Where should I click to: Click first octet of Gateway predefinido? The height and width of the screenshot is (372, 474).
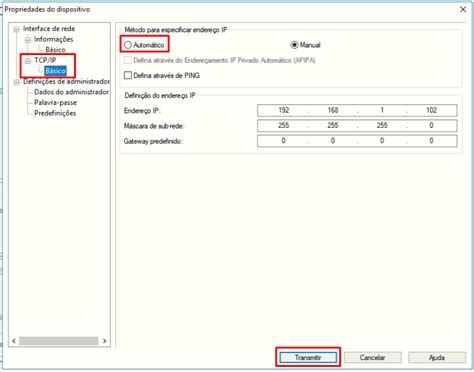284,141
